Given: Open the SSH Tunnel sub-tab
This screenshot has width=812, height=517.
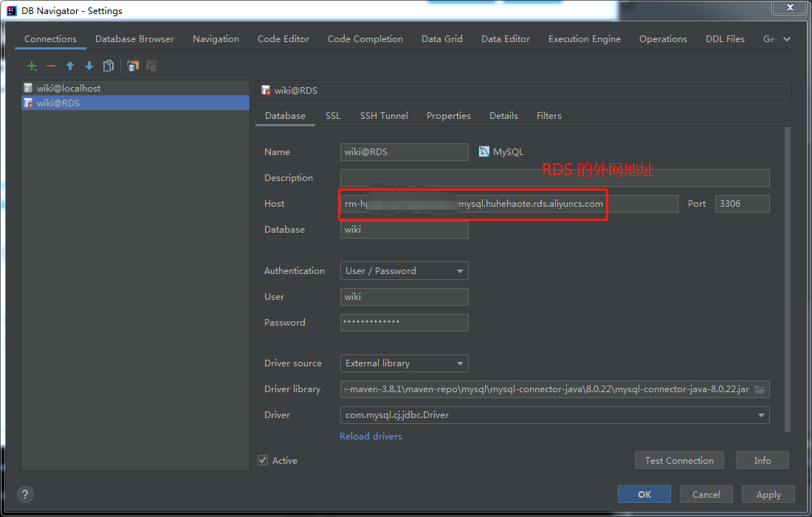Looking at the screenshot, I should tap(384, 115).
